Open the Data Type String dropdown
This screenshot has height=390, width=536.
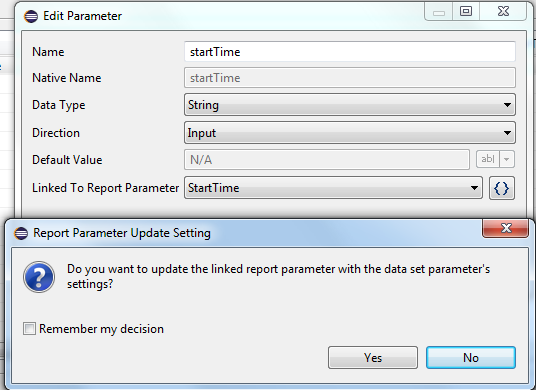[350, 105]
